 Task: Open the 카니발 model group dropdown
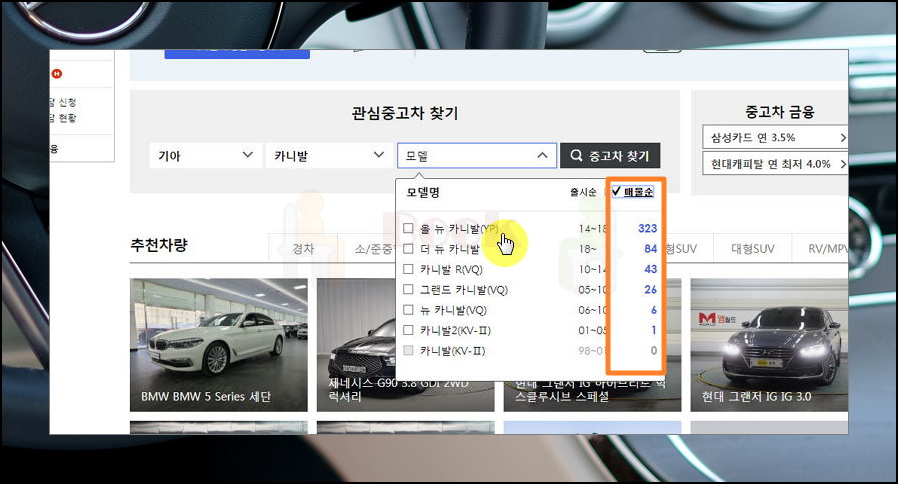(x=329, y=155)
